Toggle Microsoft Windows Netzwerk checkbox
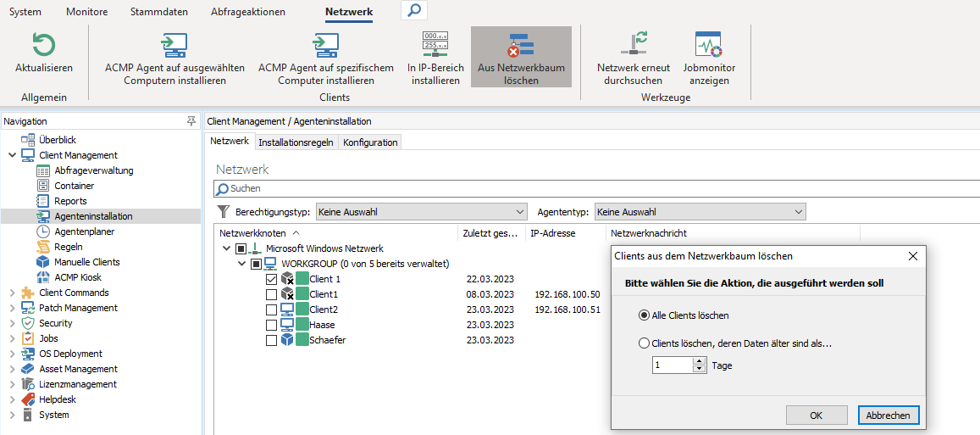980x435 pixels. pos(241,248)
